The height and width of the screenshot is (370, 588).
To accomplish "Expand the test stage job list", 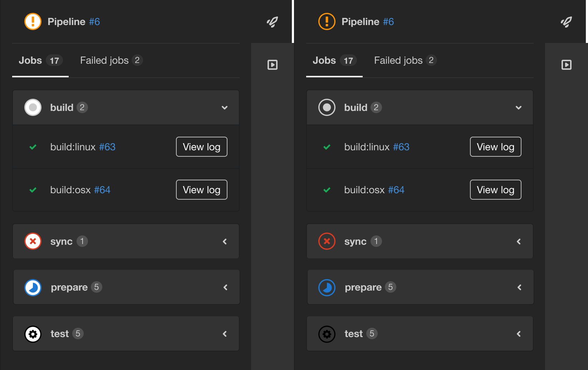I will click(225, 334).
